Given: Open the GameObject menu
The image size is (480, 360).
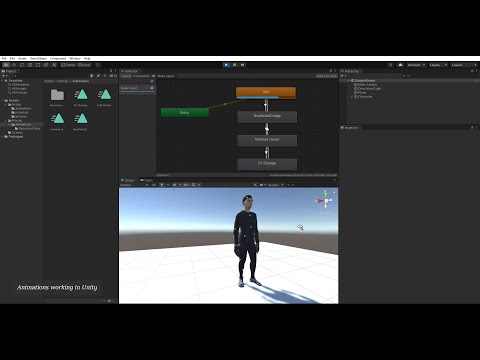Looking at the screenshot, I should 38,58.
